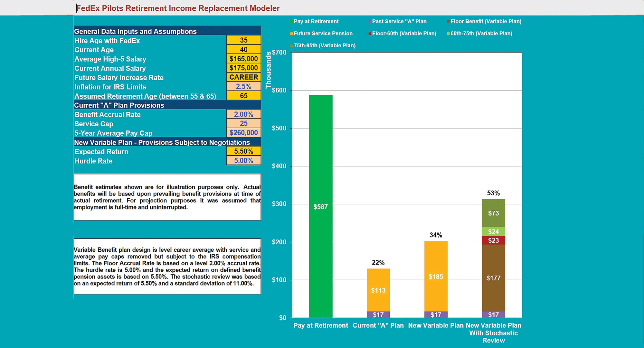
Task: Select the green $587 Pay at Retirement bar
Action: click(x=321, y=206)
